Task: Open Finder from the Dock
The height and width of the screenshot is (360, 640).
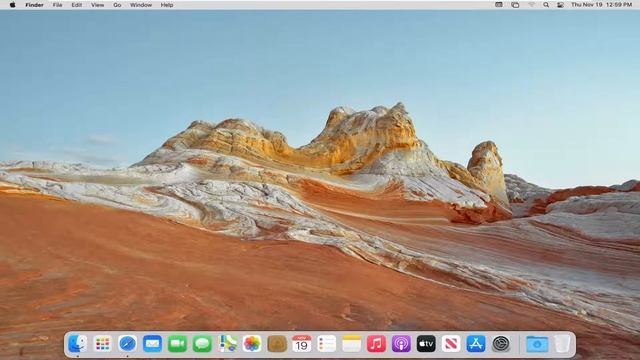Action: [x=78, y=344]
